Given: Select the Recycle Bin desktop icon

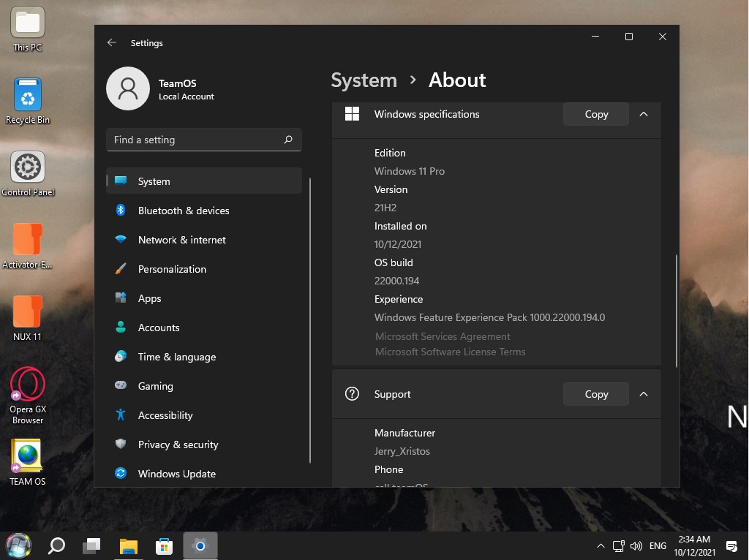Looking at the screenshot, I should coord(28,101).
